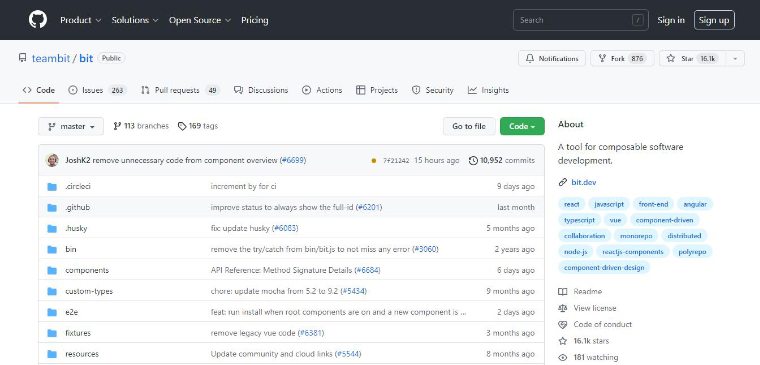The image size is (760, 365).
Task: Select the Code tab
Action: [39, 90]
